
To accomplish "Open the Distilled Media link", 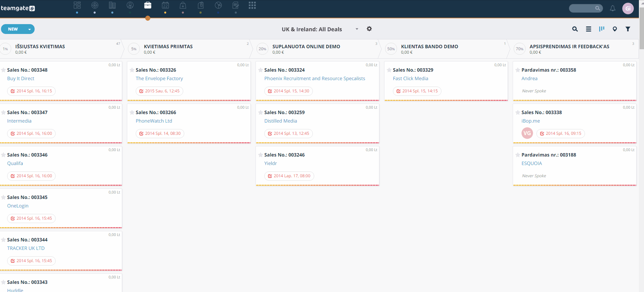I will (x=281, y=121).
